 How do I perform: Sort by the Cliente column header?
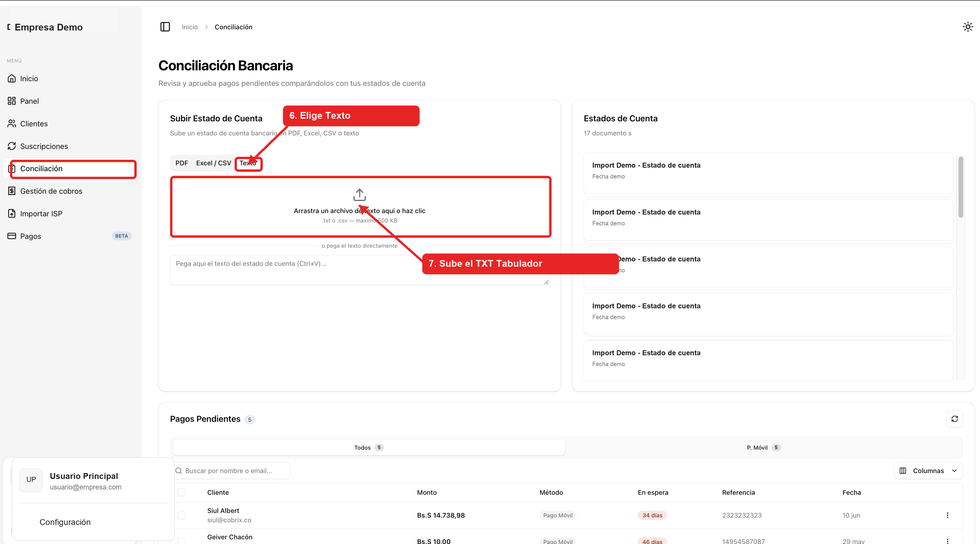[x=218, y=492]
